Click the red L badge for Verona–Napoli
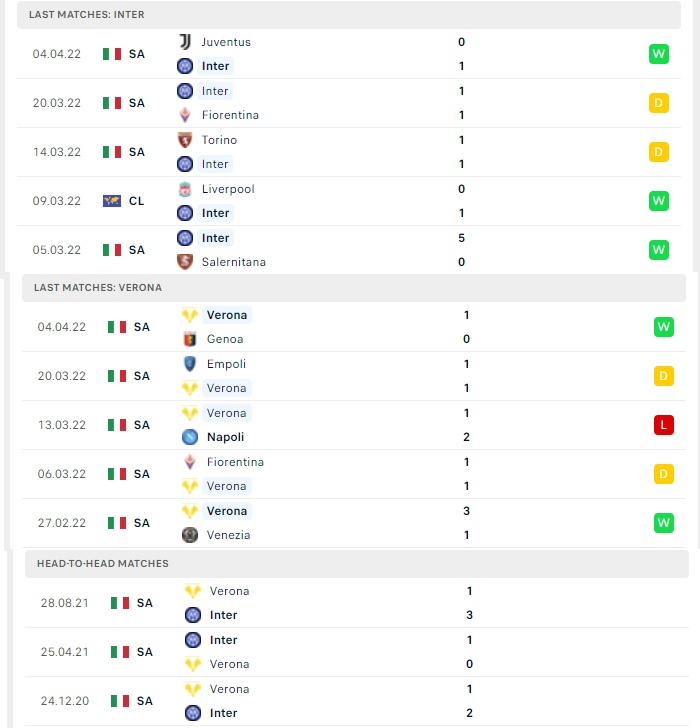Screen dimensions: 700x728 [664, 425]
